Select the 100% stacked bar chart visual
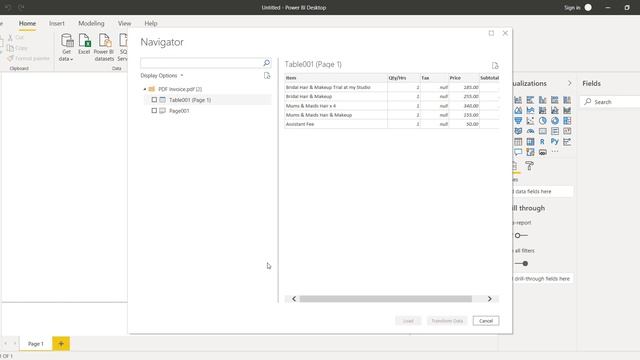640x360 pixels. (555, 100)
